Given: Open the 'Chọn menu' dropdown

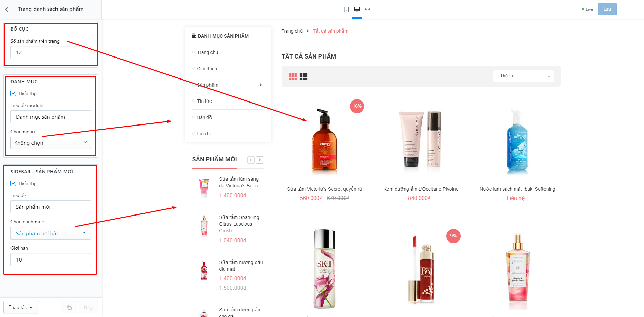Looking at the screenshot, I should coord(51,143).
